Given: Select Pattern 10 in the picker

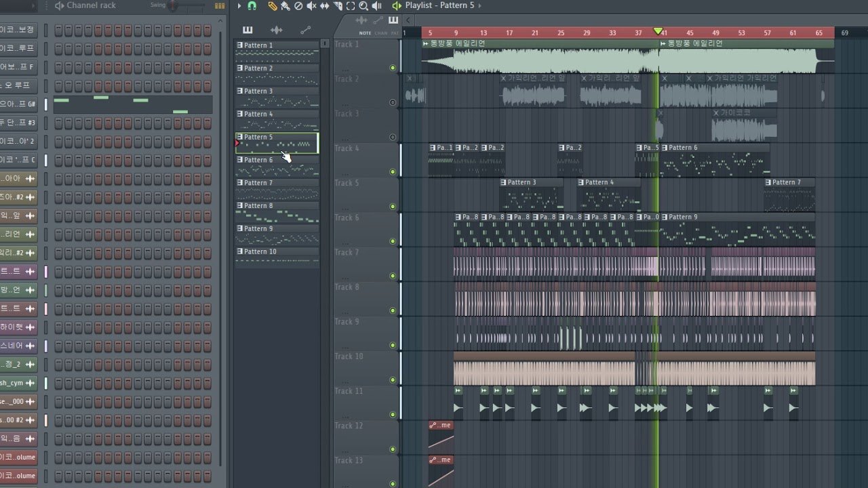Looking at the screenshot, I should [277, 256].
